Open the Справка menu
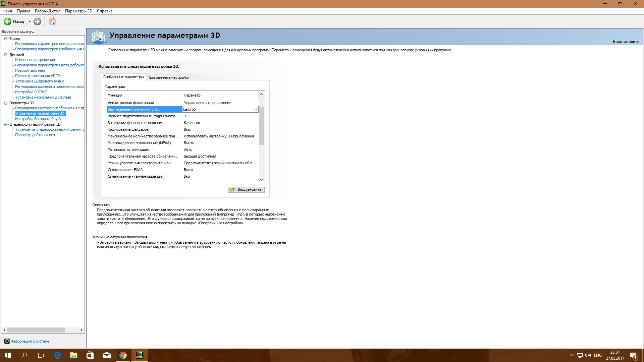 pyautogui.click(x=105, y=11)
